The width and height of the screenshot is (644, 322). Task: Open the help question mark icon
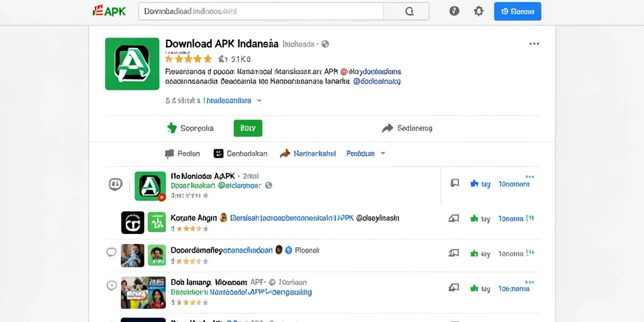click(454, 11)
